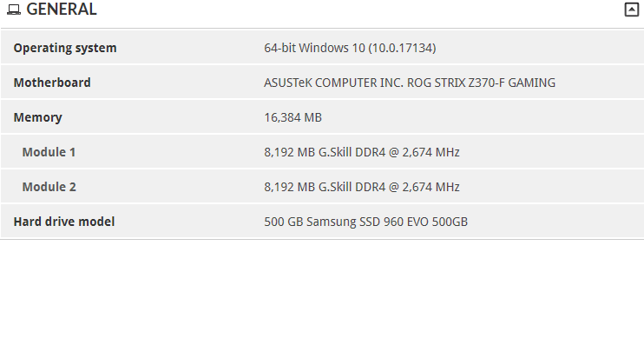Select the Operating system label
Screen dimensions: 644x345
(65, 48)
